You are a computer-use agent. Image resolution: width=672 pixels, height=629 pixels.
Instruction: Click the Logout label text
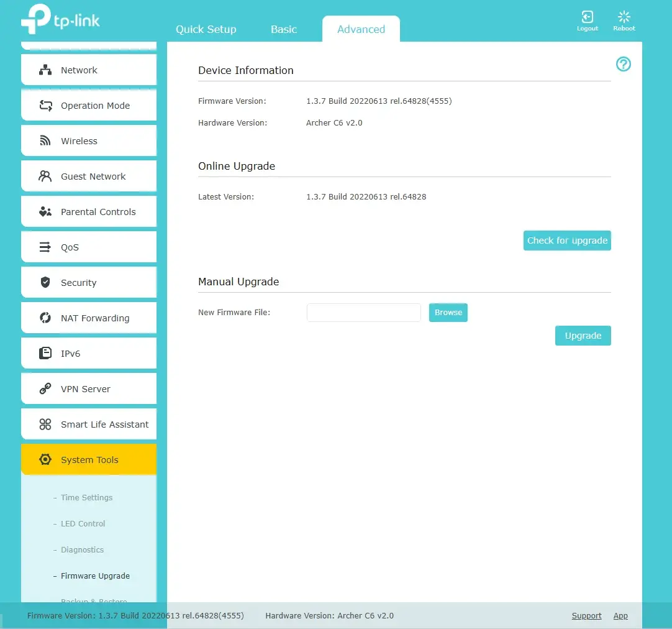(587, 29)
